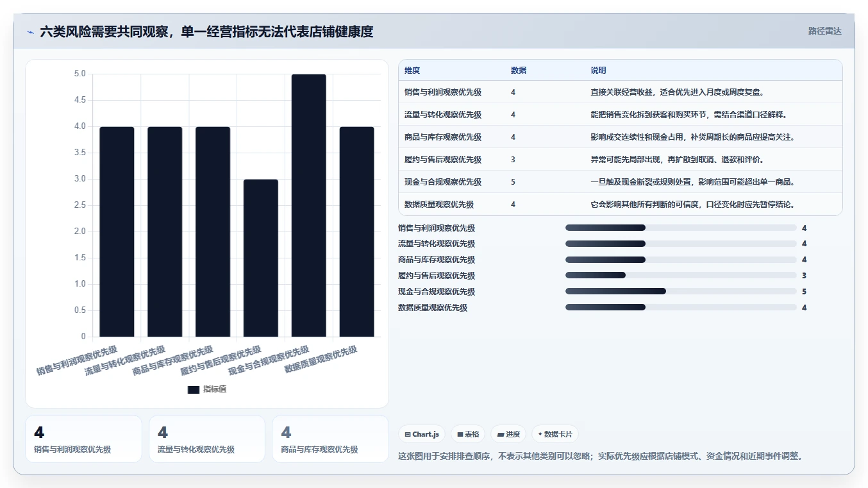Click the lightning icon beside the slide title
The height and width of the screenshot is (488, 868).
pyautogui.click(x=30, y=31)
